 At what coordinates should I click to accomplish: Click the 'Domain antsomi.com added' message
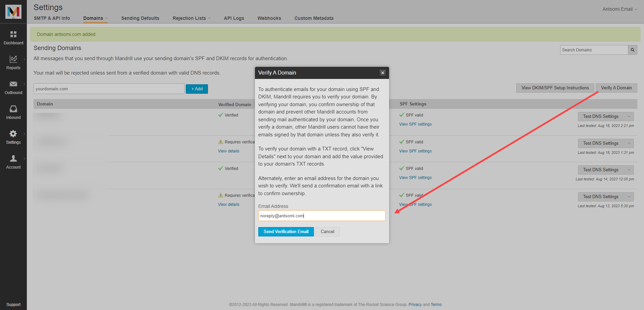[66, 34]
